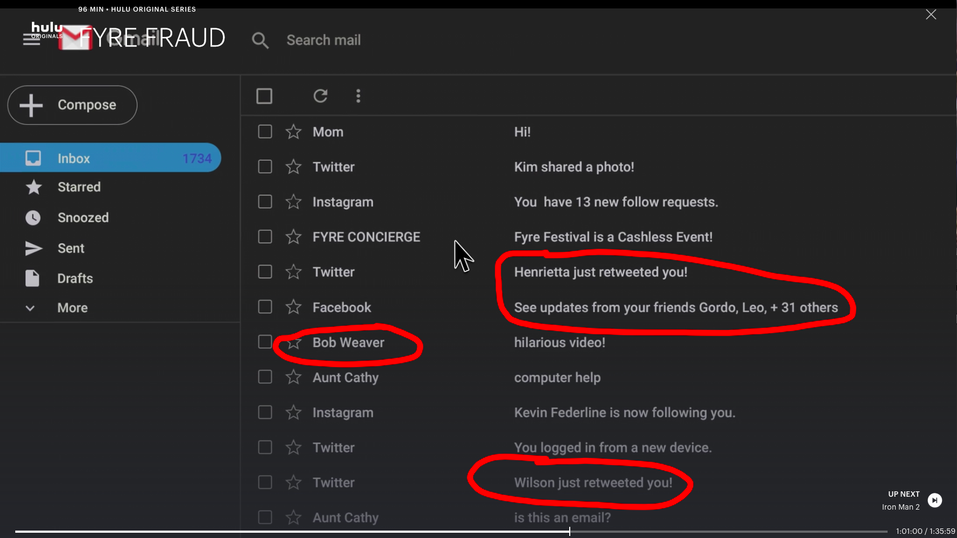This screenshot has width=957, height=538.
Task: Click the Snoozed clock icon
Action: [x=33, y=217]
